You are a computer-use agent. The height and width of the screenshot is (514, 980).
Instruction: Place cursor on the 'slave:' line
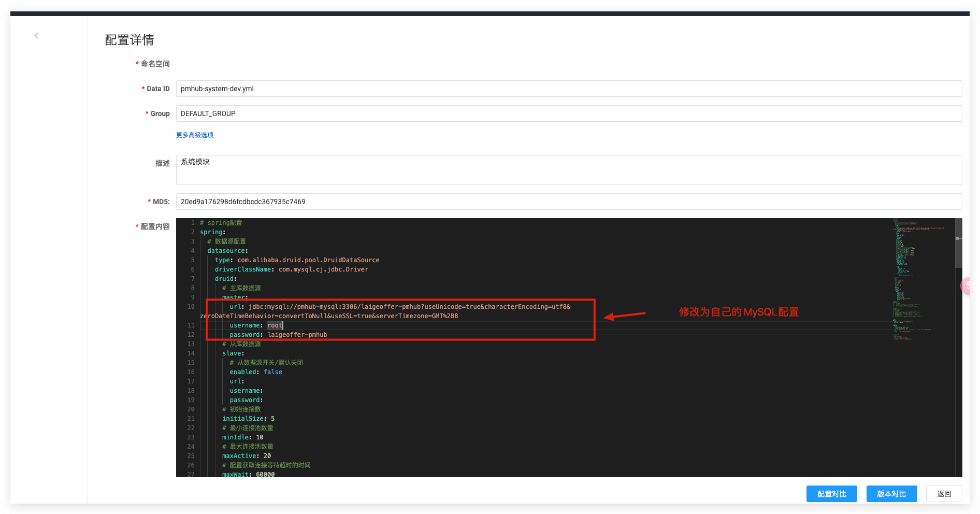234,353
